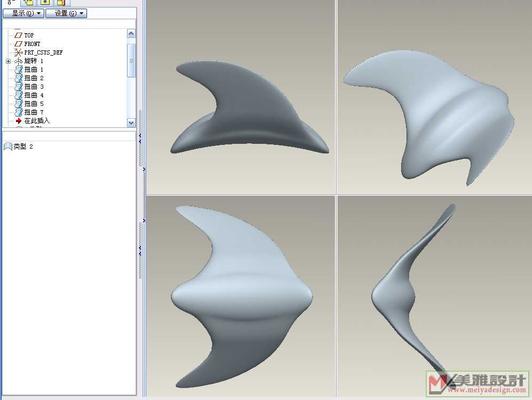Open the folder browser tab

pyautogui.click(x=61, y=3)
